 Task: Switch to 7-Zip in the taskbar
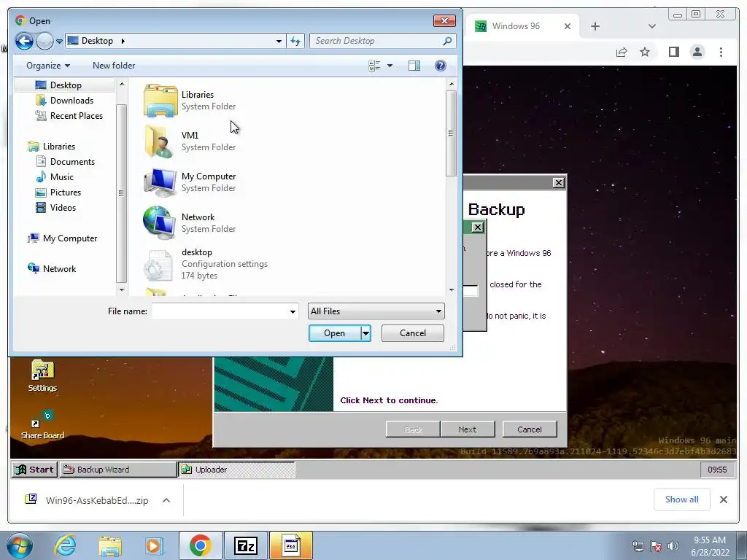click(247, 545)
